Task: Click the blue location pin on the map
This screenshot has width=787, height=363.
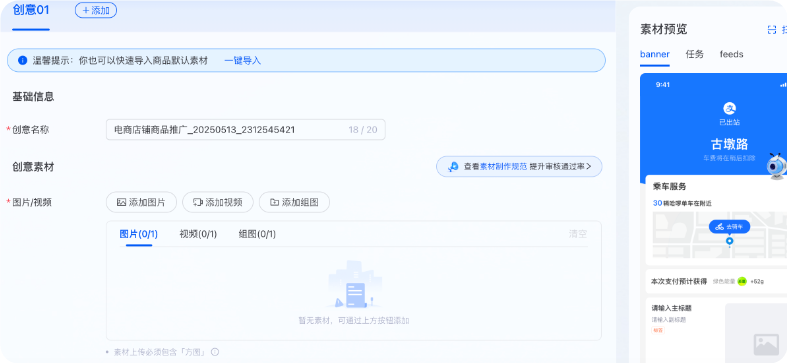Action: click(x=729, y=241)
